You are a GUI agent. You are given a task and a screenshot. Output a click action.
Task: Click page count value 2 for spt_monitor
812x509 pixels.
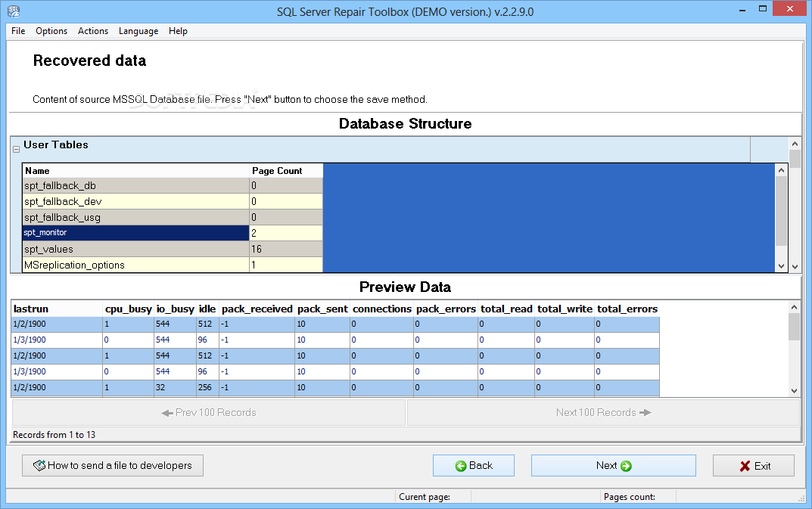tap(286, 233)
